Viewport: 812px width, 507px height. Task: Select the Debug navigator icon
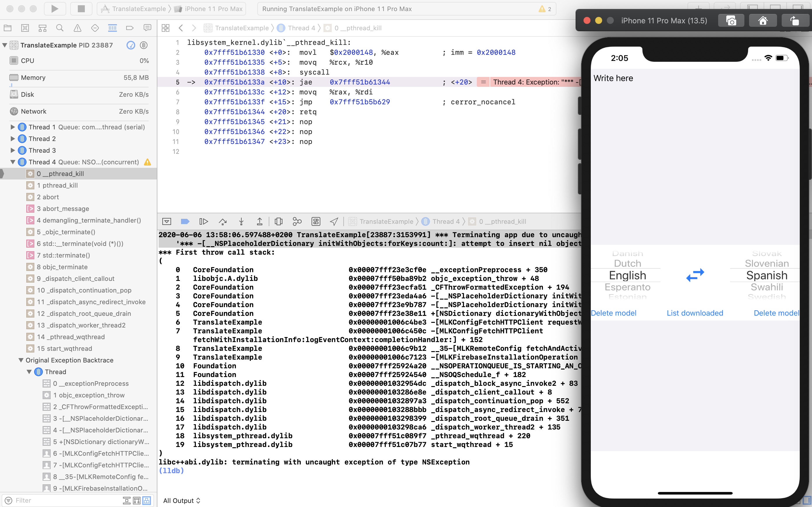113,28
